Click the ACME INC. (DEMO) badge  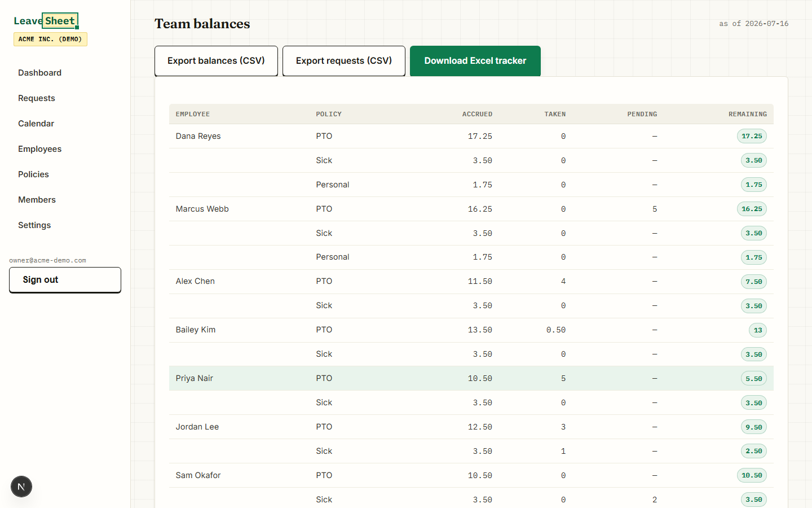point(50,39)
